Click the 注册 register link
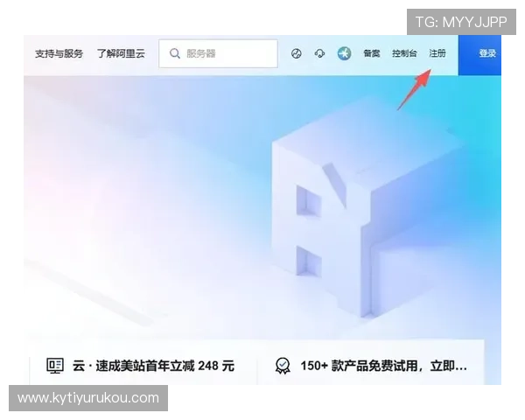Screen dimensions: 525x420 coord(437,53)
